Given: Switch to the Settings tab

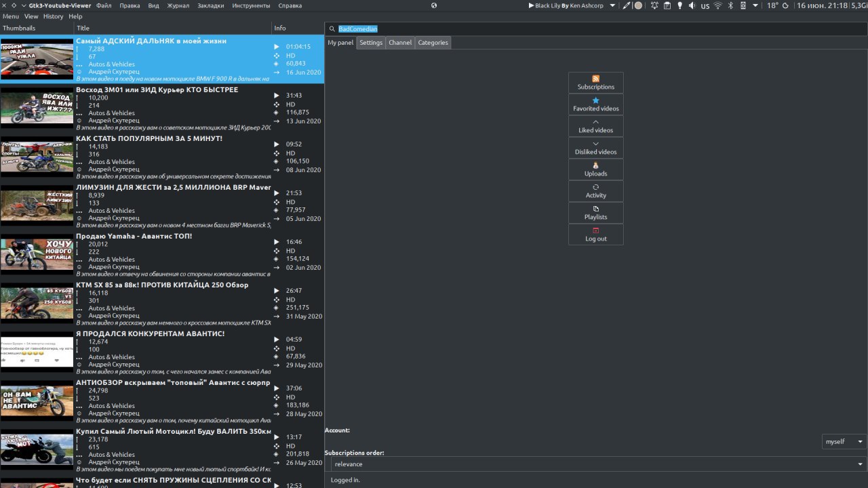Looking at the screenshot, I should (x=371, y=43).
